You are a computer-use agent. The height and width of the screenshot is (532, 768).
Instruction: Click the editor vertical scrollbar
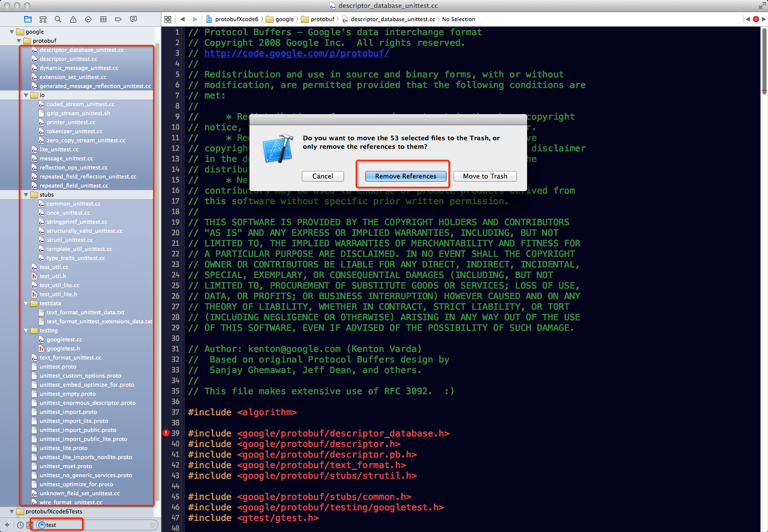click(x=764, y=60)
